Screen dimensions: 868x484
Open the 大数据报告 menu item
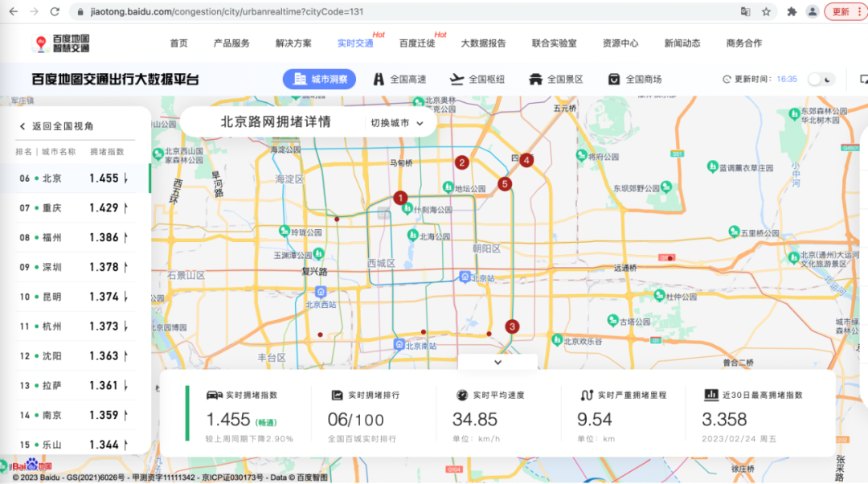point(483,43)
